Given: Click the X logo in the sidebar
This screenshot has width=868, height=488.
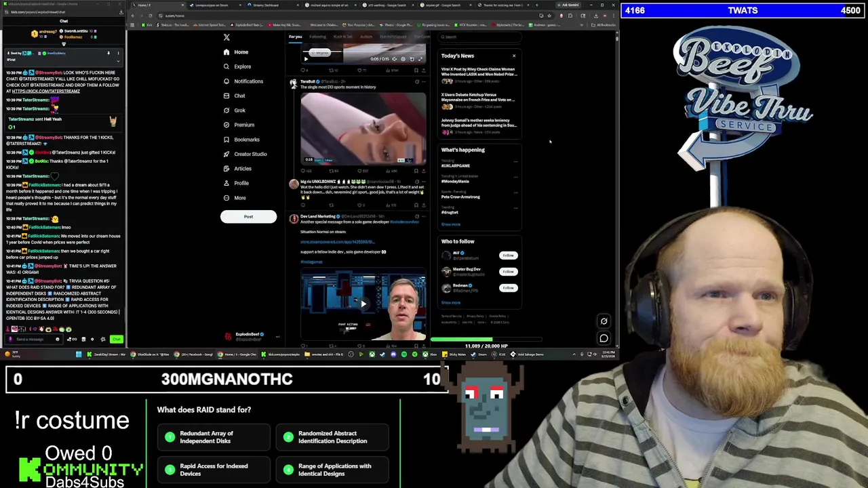Looking at the screenshot, I should (x=226, y=37).
